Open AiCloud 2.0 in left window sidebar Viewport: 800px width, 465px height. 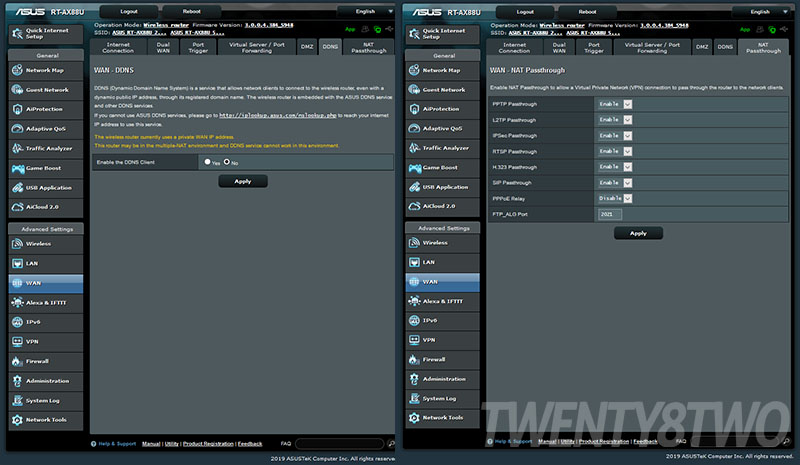[x=46, y=207]
